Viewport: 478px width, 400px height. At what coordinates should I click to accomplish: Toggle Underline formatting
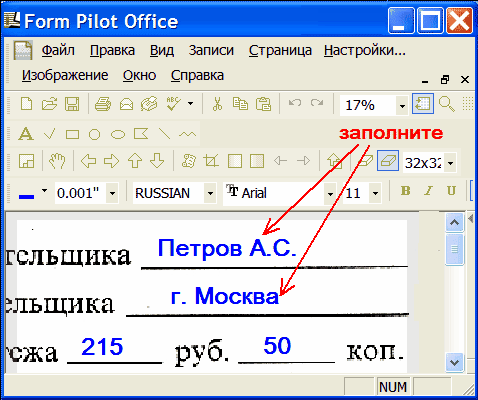coord(451,191)
